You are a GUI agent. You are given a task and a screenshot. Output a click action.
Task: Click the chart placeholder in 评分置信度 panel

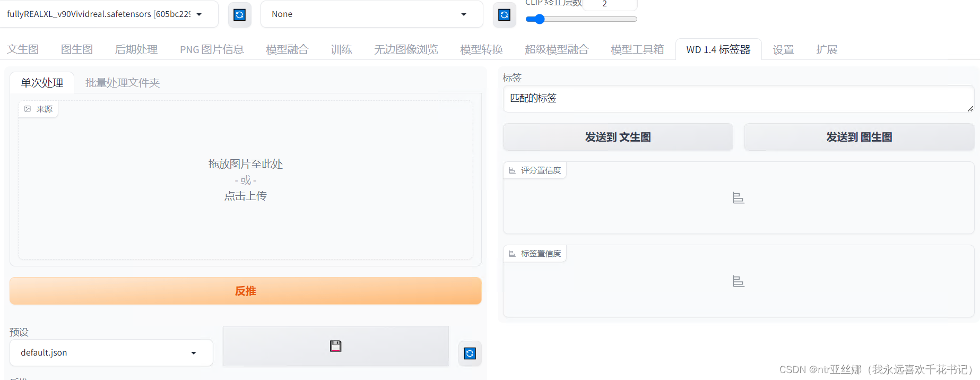[x=739, y=198]
